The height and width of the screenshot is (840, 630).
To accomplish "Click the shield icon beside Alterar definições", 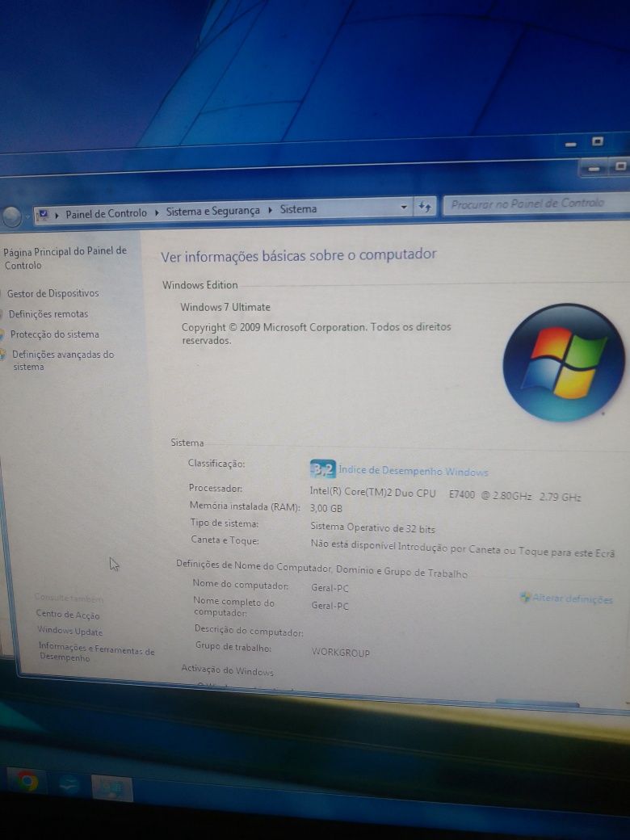I will (x=525, y=597).
